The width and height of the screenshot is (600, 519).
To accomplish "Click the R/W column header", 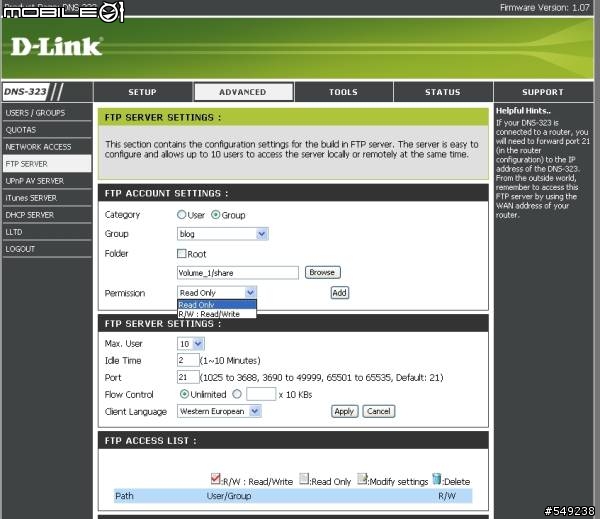I will [447, 496].
